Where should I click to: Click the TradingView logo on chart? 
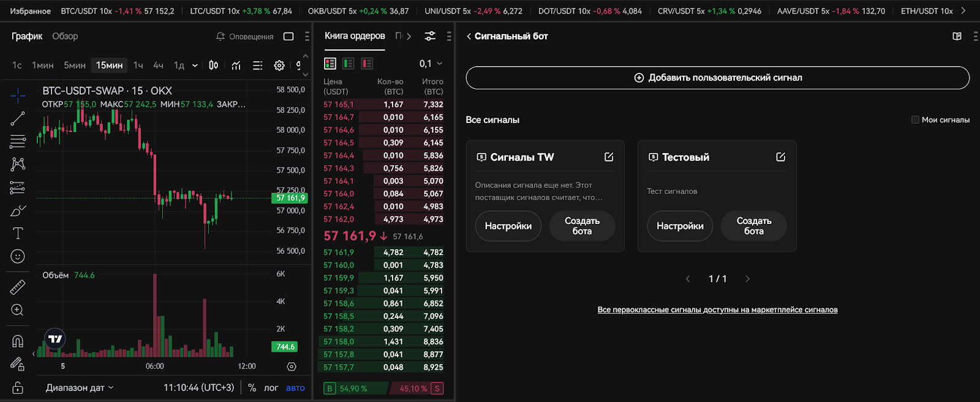point(55,338)
